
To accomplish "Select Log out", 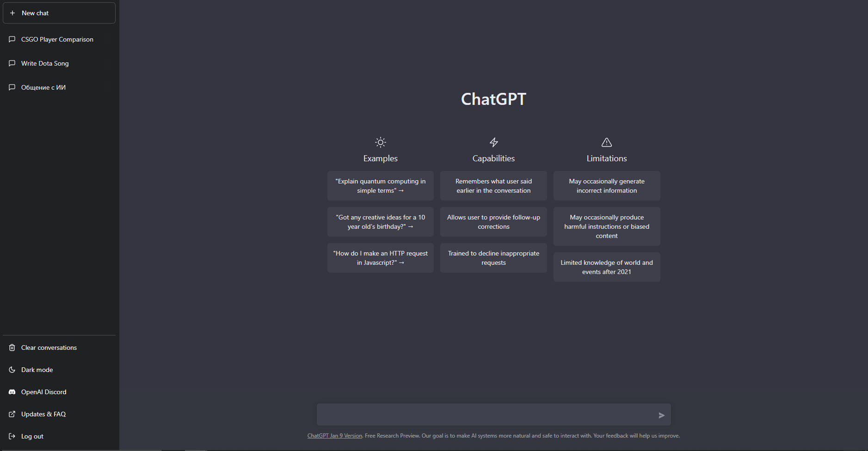I will (59, 436).
